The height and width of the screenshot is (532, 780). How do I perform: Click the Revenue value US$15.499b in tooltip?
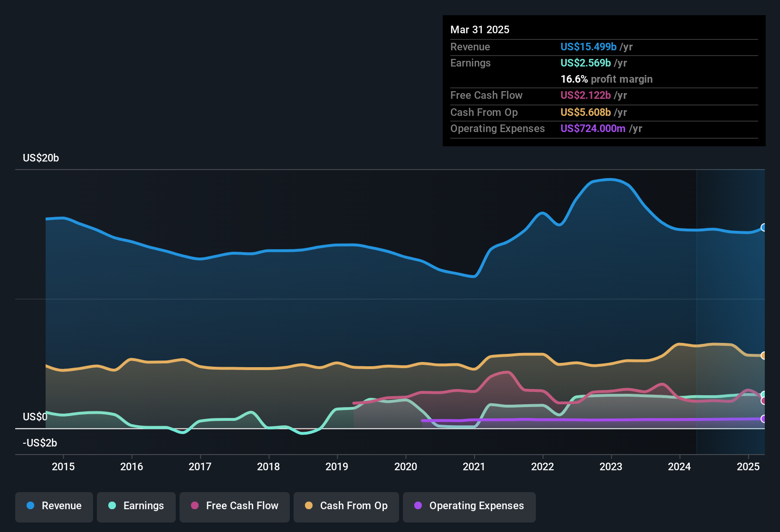(x=588, y=47)
